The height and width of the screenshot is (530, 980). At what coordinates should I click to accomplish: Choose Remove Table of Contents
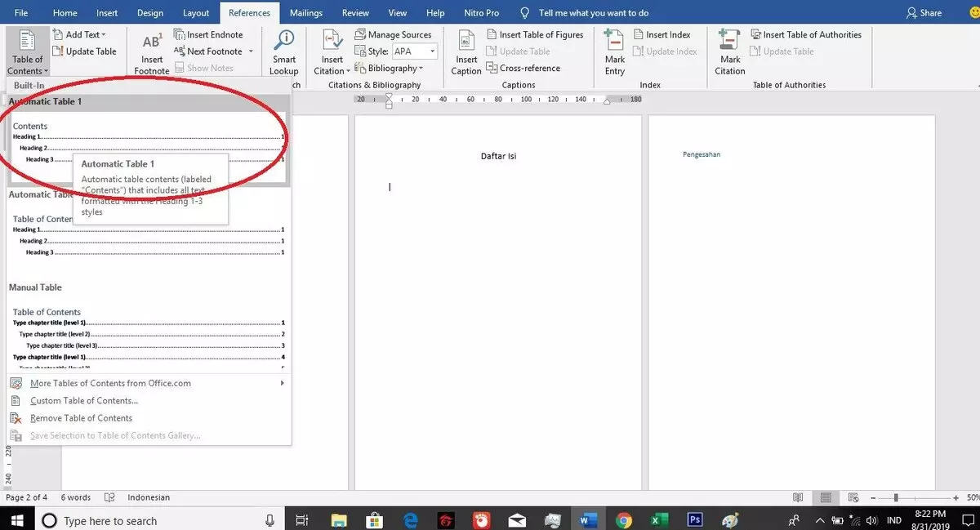point(81,418)
